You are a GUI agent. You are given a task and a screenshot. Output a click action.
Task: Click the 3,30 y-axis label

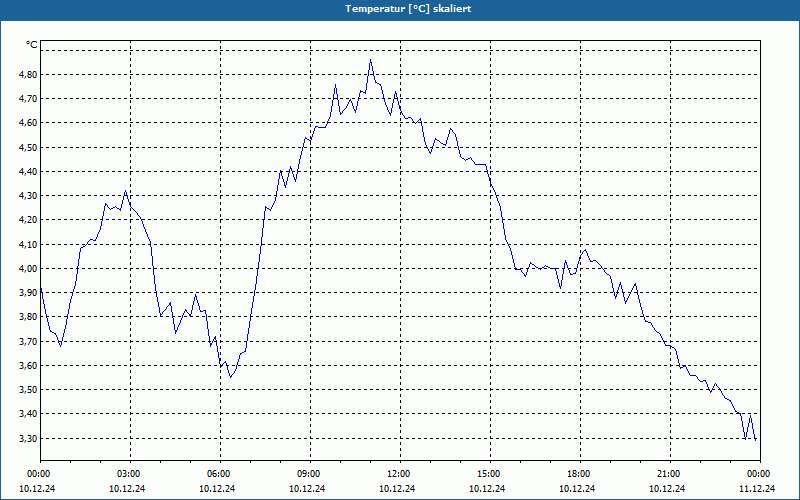click(x=29, y=438)
